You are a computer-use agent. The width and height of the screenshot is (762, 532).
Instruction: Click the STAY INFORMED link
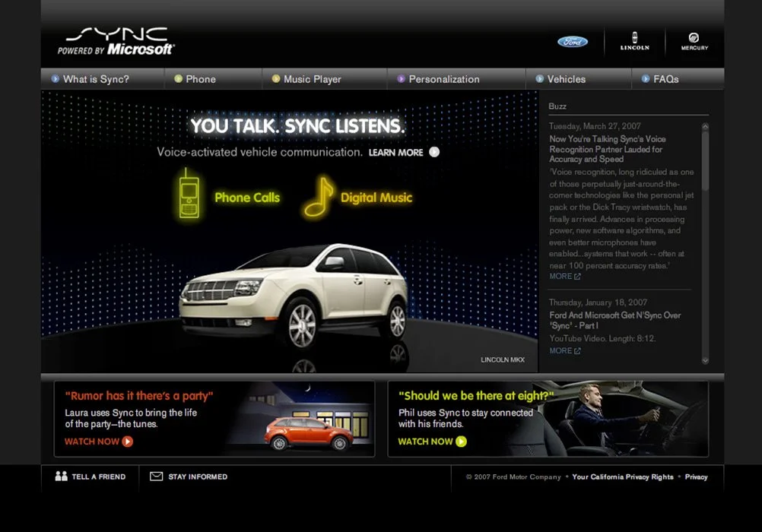tap(198, 477)
